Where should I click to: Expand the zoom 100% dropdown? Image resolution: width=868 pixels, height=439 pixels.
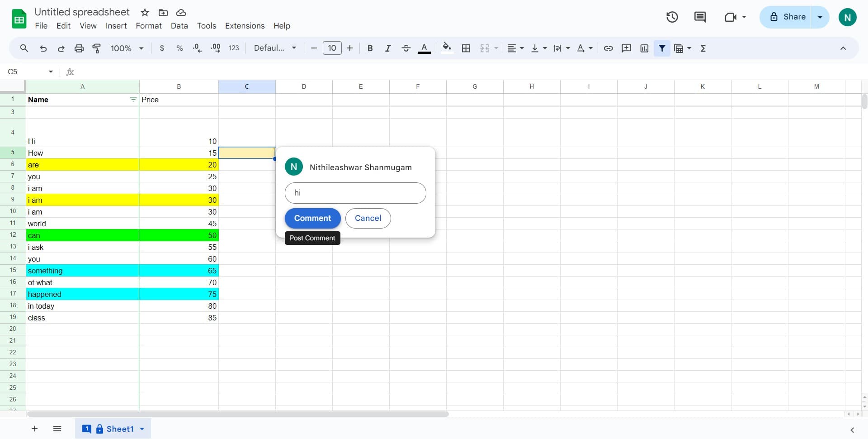point(127,48)
